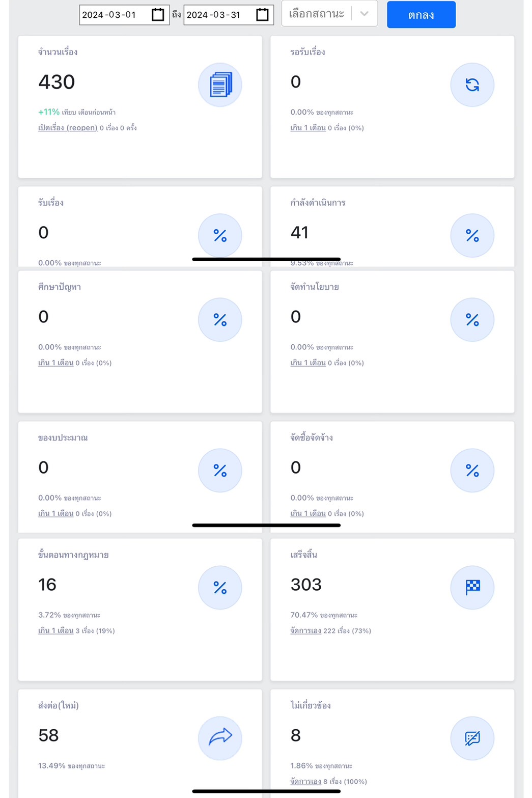Click the percent icon in ขั้นตอนทางกฎหมาย card

click(x=220, y=587)
